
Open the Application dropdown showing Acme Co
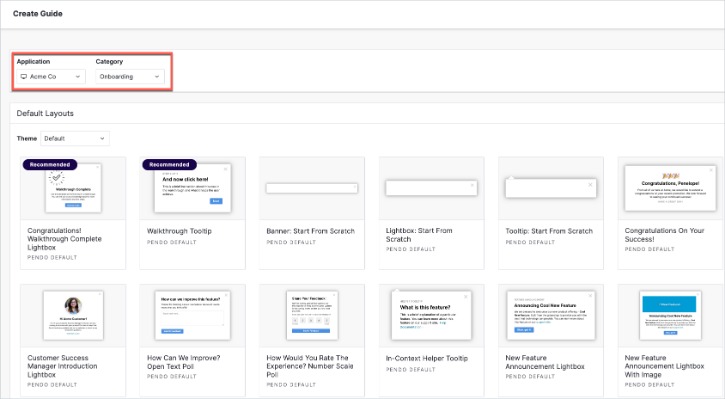(x=51, y=76)
